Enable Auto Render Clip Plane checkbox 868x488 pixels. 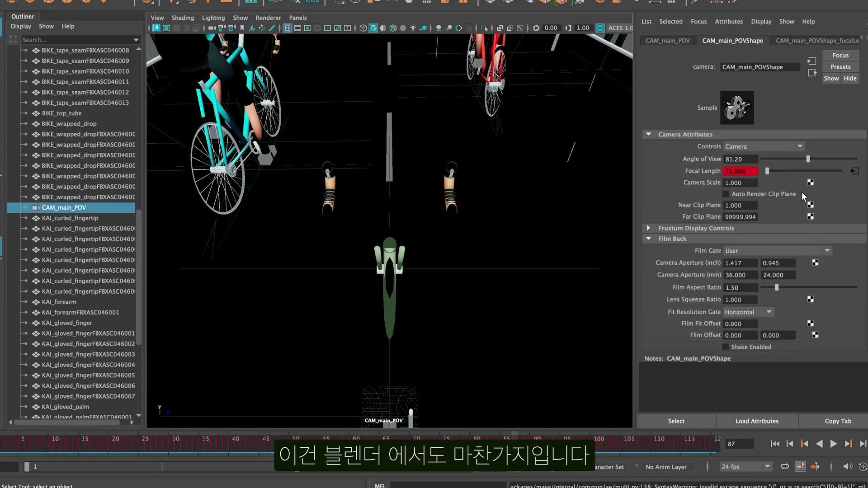[726, 194]
